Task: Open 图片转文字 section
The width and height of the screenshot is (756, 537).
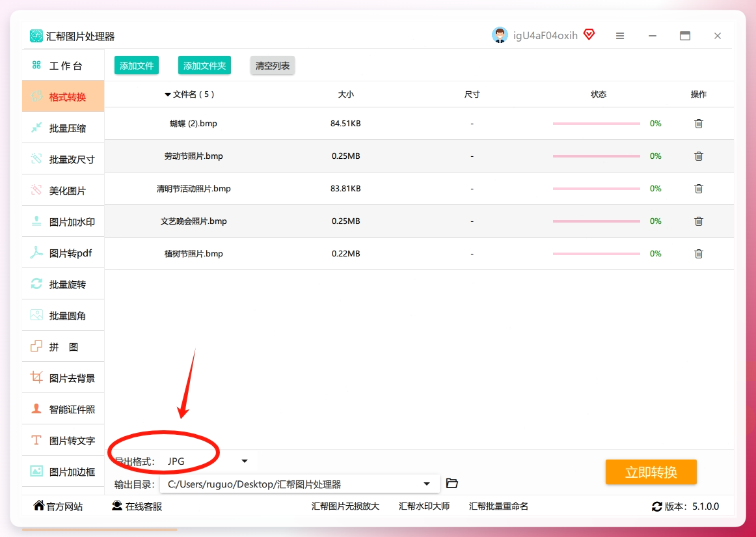Action: point(63,441)
